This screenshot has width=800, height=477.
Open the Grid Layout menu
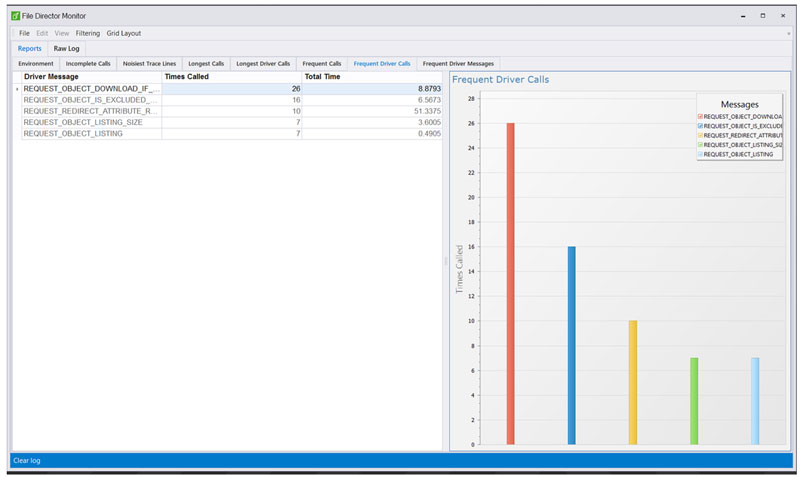click(x=123, y=33)
